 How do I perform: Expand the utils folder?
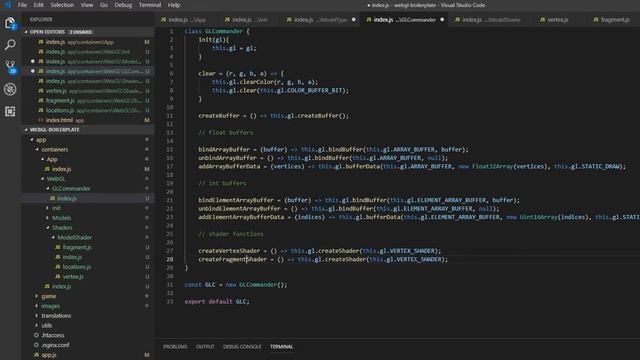(37, 326)
